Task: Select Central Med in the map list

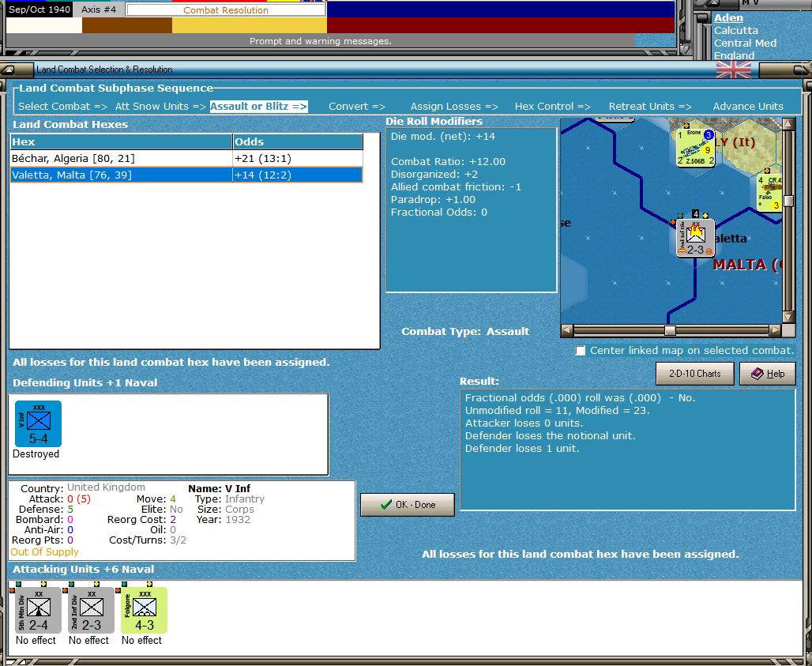Action: click(x=745, y=43)
